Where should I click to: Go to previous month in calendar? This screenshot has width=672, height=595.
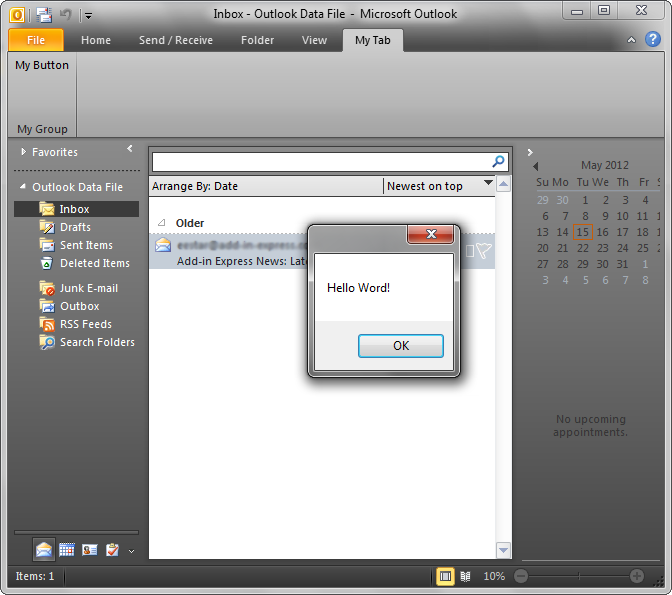tap(536, 166)
